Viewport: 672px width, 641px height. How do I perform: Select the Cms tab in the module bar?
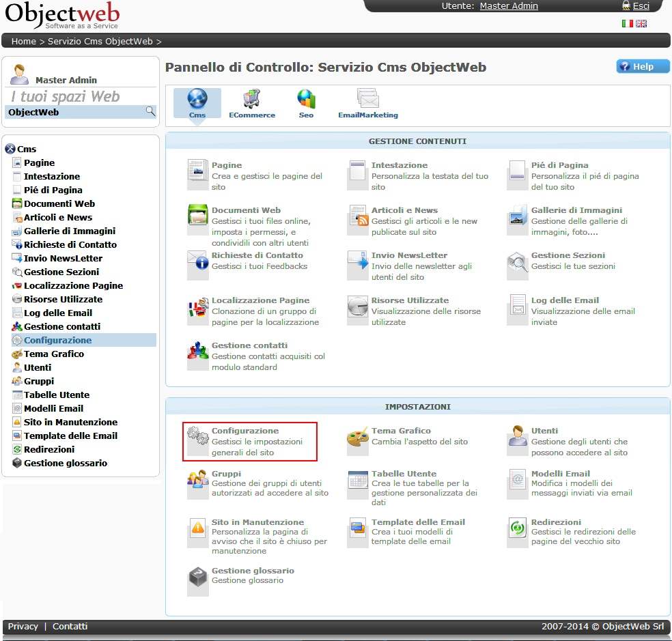coord(197,102)
